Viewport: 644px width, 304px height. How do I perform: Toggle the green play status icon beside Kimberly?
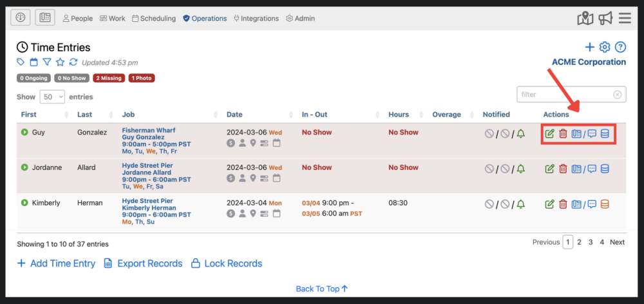click(x=24, y=203)
